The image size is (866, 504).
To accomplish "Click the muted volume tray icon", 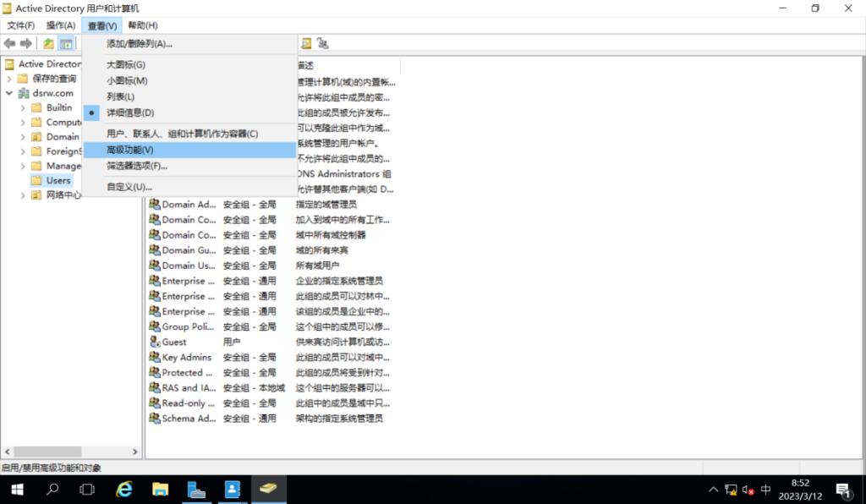I will 748,490.
